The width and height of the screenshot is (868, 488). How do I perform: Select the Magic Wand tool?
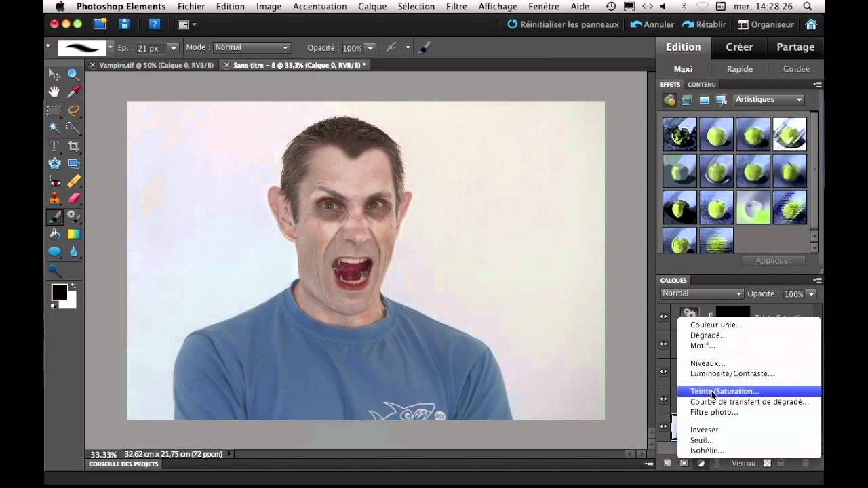[54, 128]
